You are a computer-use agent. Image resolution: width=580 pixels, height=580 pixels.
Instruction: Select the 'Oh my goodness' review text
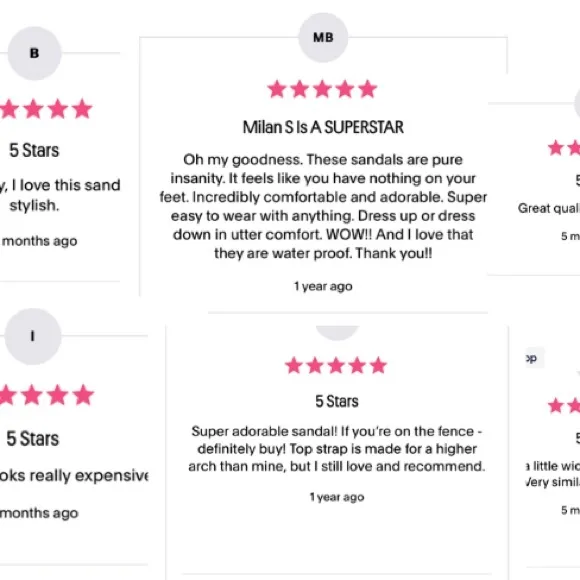[323, 206]
